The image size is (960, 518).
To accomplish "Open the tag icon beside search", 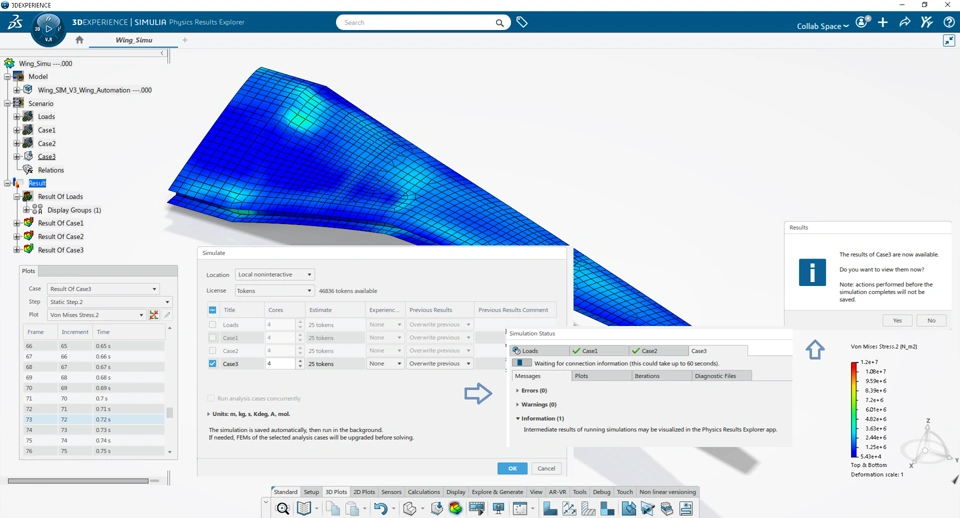I will 522,22.
